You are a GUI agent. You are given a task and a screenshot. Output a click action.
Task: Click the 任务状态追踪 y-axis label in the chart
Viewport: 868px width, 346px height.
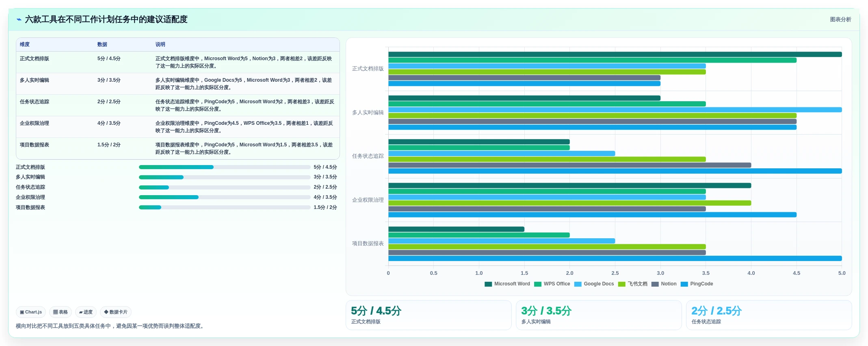tap(368, 156)
